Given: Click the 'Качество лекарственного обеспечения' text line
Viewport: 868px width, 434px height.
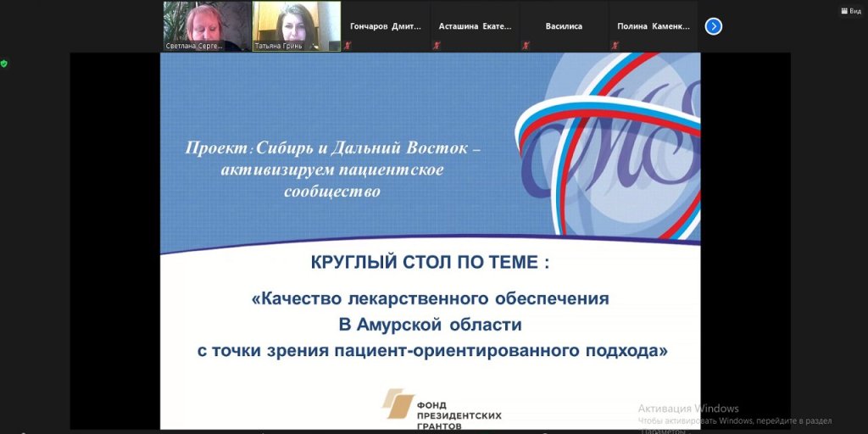Looking at the screenshot, I should coord(431,298).
